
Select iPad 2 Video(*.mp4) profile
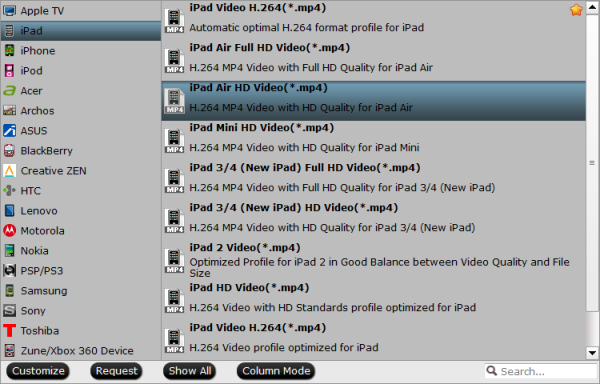pos(373,261)
